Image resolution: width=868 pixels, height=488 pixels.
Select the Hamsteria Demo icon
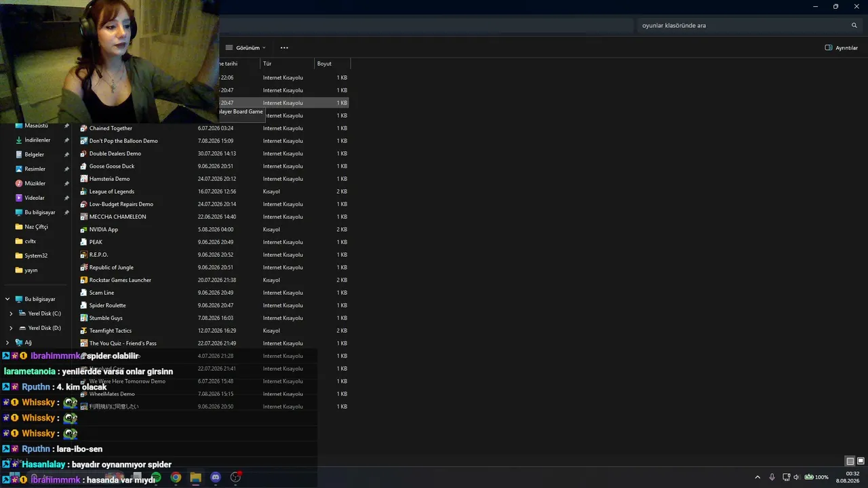[83, 179]
